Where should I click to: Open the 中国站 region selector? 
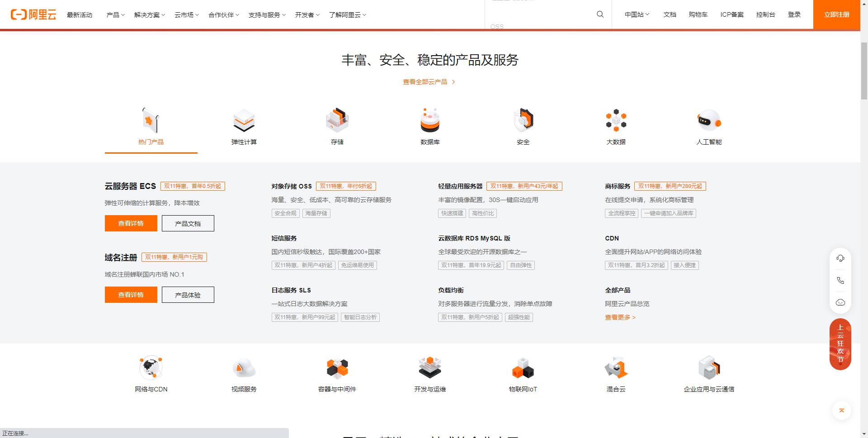click(637, 14)
